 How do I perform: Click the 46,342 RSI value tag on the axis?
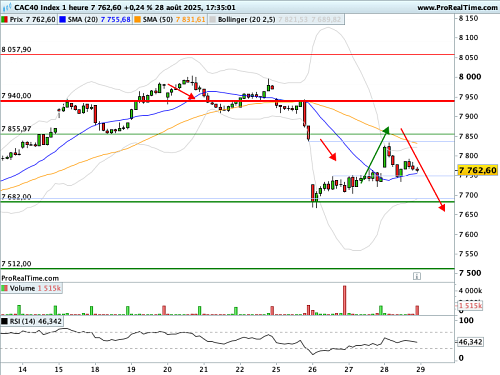[470, 342]
